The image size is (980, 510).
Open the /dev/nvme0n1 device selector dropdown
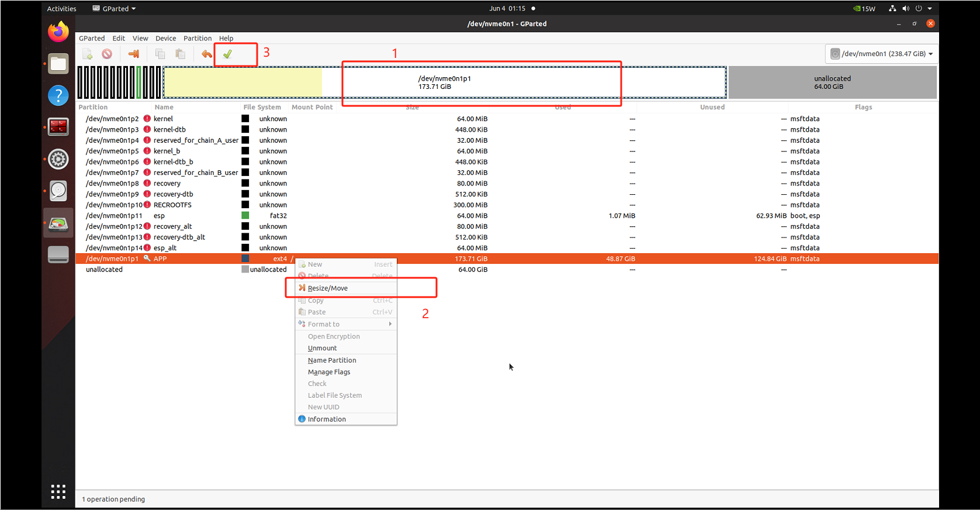point(882,54)
